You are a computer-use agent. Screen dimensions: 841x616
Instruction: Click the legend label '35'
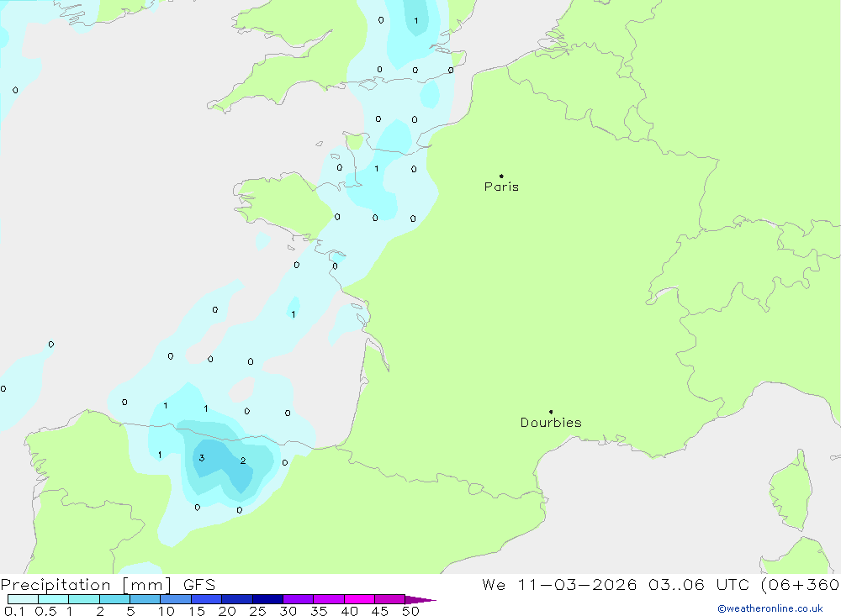(x=319, y=611)
